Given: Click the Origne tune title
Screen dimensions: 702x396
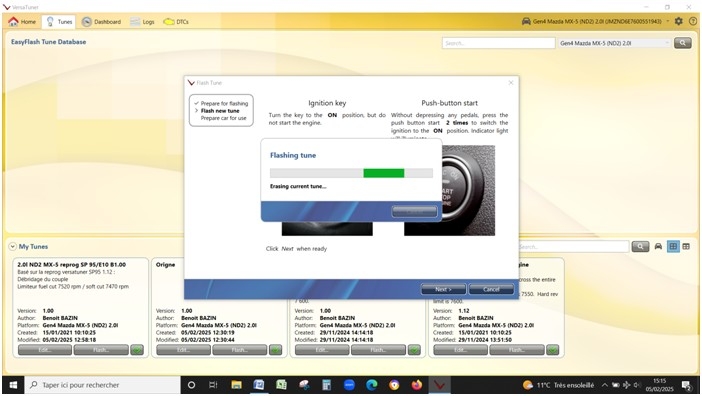Looking at the screenshot, I should click(165, 265).
